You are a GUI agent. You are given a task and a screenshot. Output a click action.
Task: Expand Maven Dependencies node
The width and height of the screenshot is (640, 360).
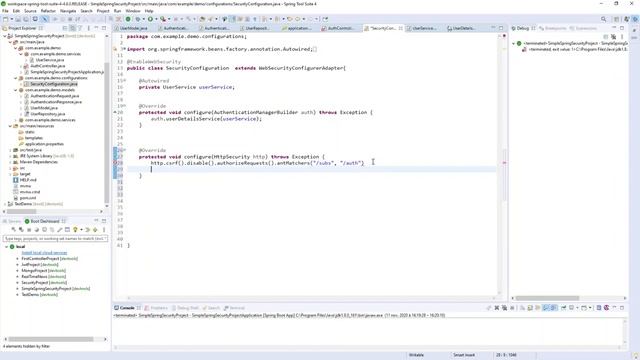(x=10, y=162)
